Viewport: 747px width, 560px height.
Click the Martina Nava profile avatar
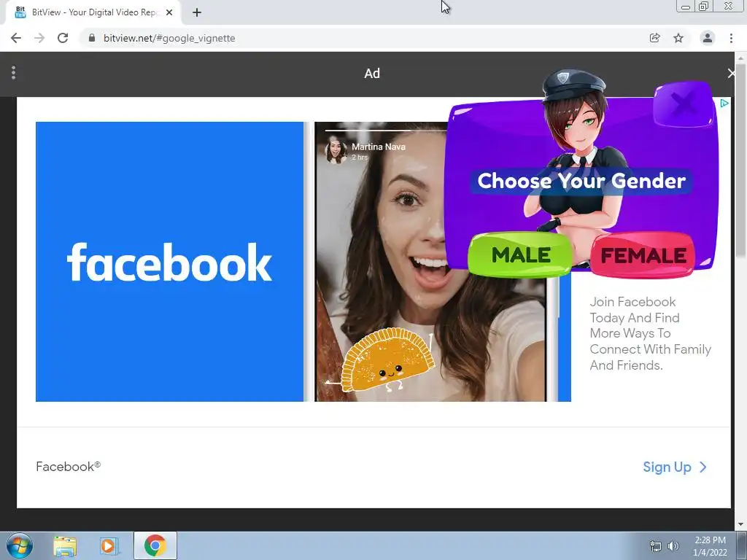336,150
